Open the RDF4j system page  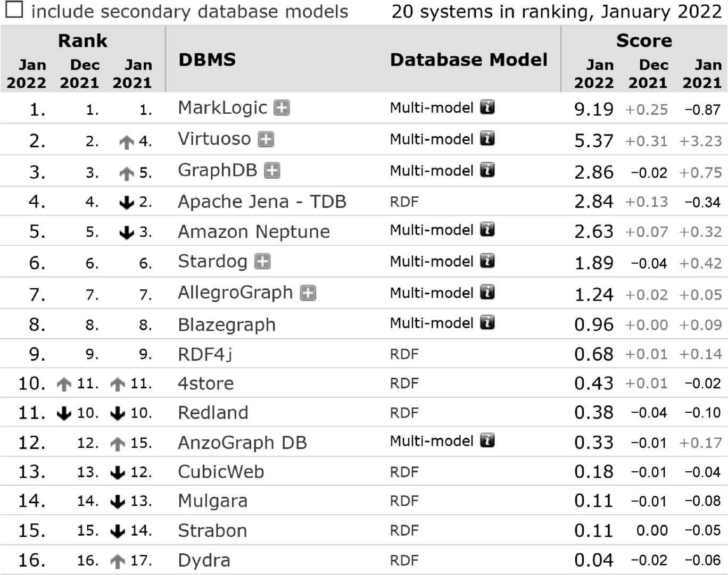(x=205, y=354)
